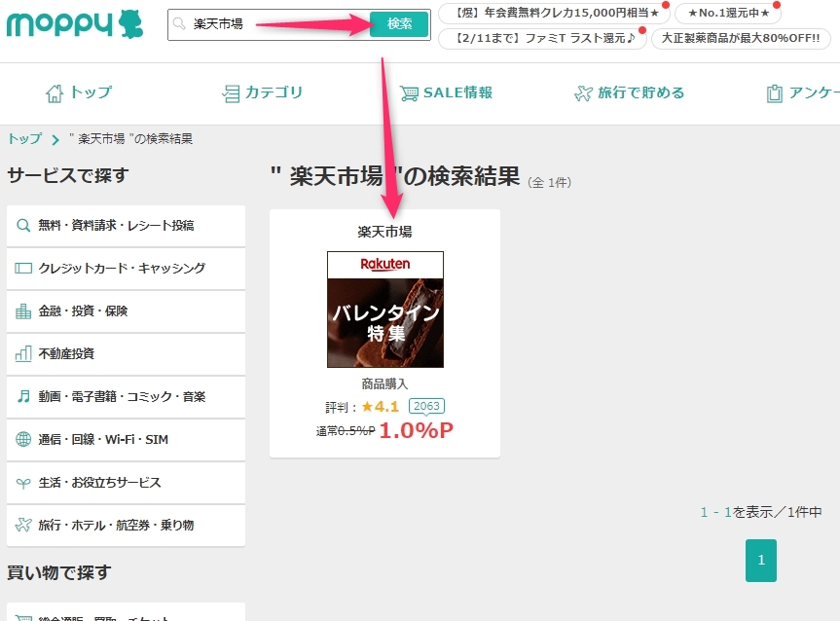Open 通信・回線・Wi-Fi・SIM category
Viewport: 840px width, 621px height.
pos(126,440)
